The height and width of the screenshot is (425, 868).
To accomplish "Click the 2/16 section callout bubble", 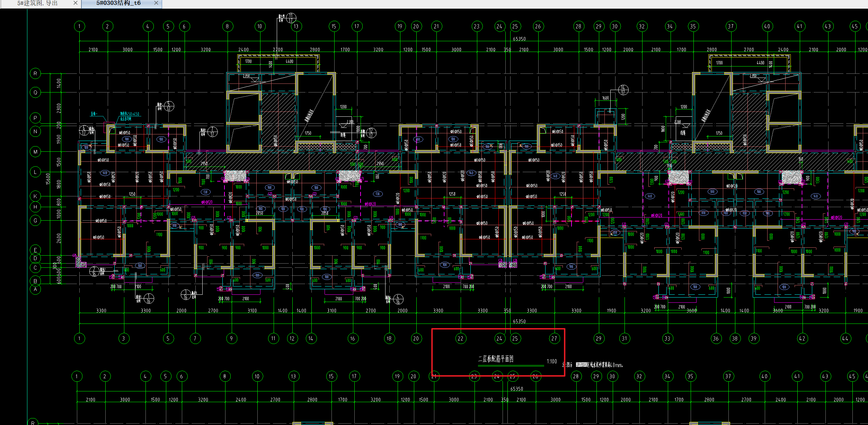I will point(94,271).
